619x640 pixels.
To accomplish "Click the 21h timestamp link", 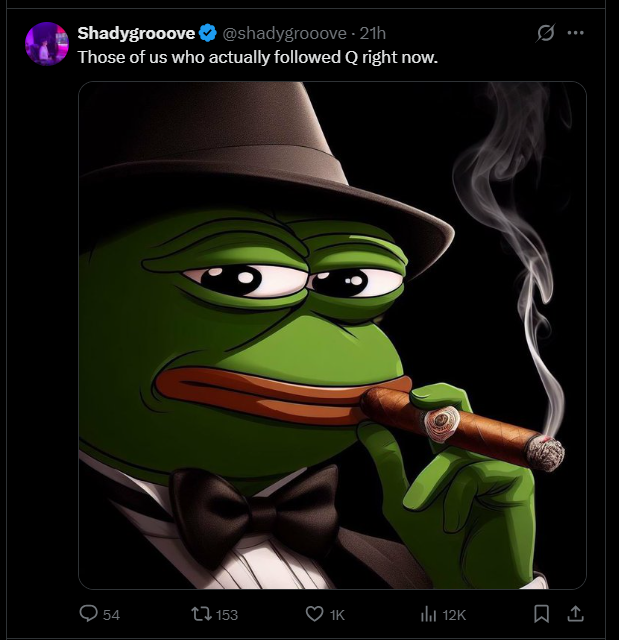I will click(373, 33).
